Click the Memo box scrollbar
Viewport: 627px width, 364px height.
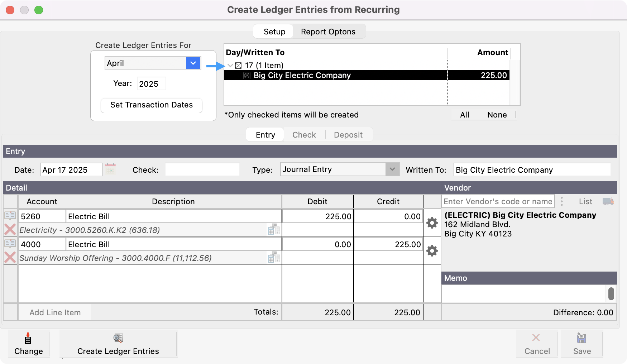tap(611, 294)
